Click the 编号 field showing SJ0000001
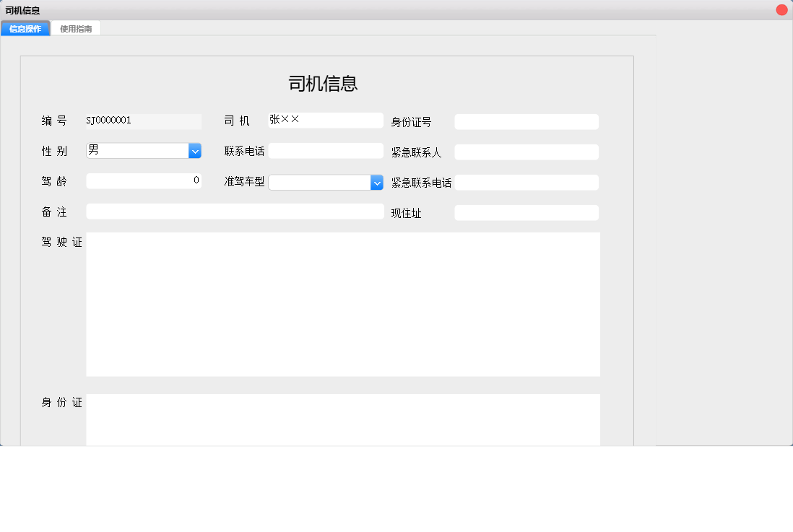Viewport: 793px width, 532px height. pyautogui.click(x=144, y=121)
